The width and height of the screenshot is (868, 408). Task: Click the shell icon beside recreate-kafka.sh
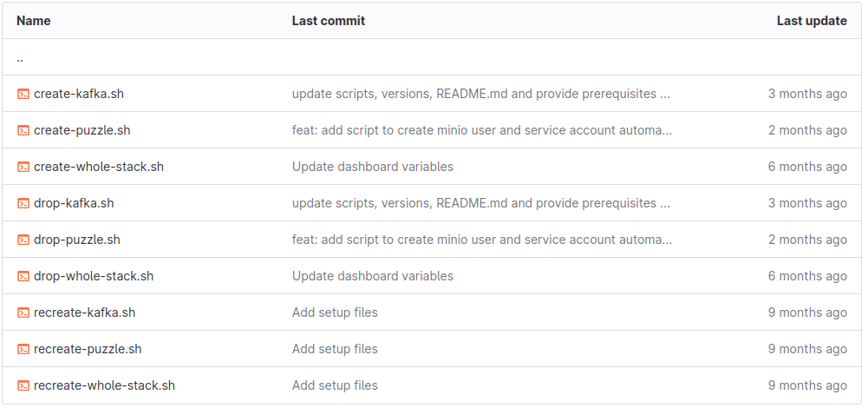[23, 313]
